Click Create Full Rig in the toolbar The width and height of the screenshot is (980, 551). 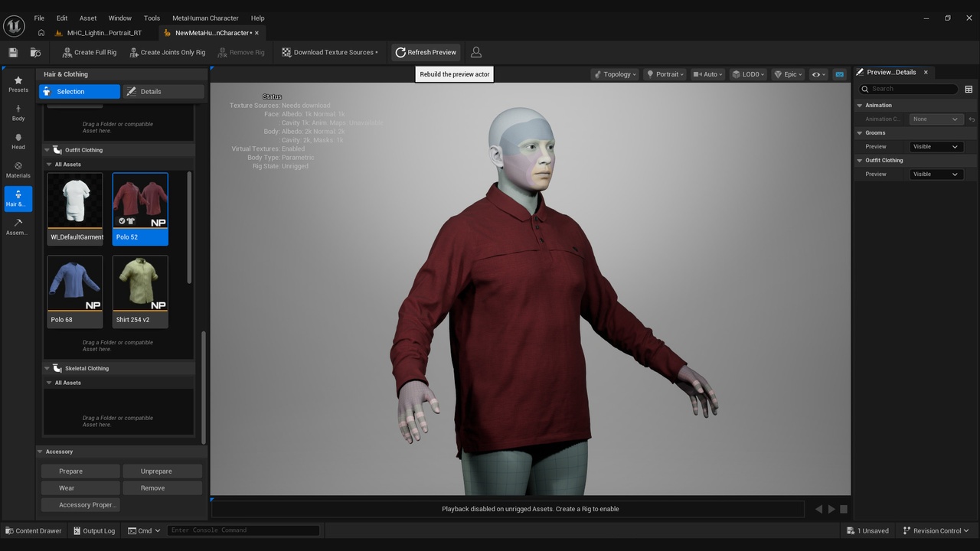click(89, 52)
